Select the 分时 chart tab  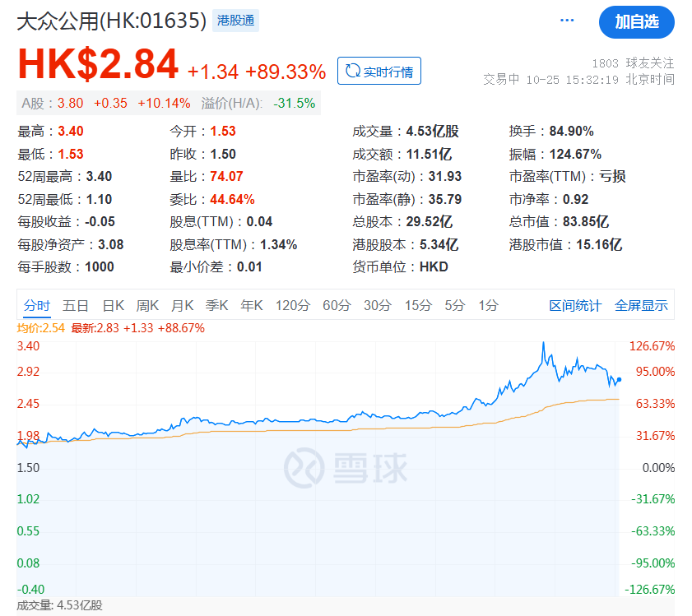37,305
